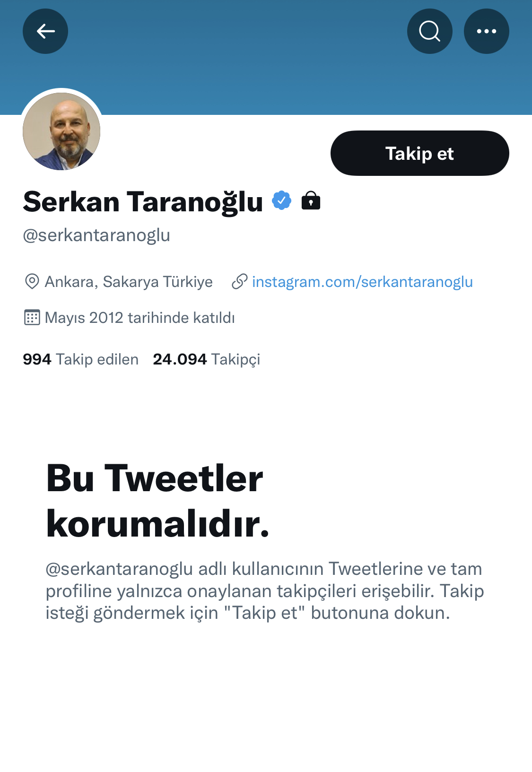The image size is (532, 772).
Task: Open the profile photo thumbnail
Action: point(61,131)
